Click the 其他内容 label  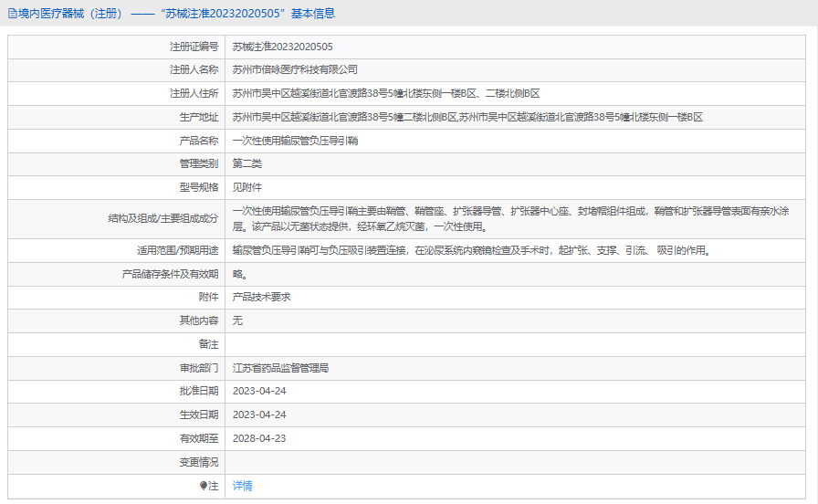point(199,320)
